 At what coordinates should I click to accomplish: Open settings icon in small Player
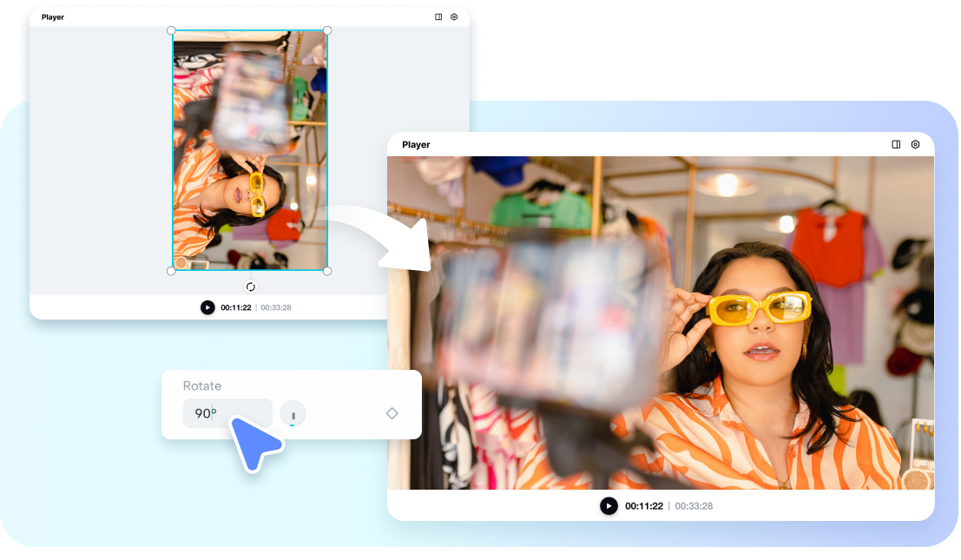click(454, 17)
